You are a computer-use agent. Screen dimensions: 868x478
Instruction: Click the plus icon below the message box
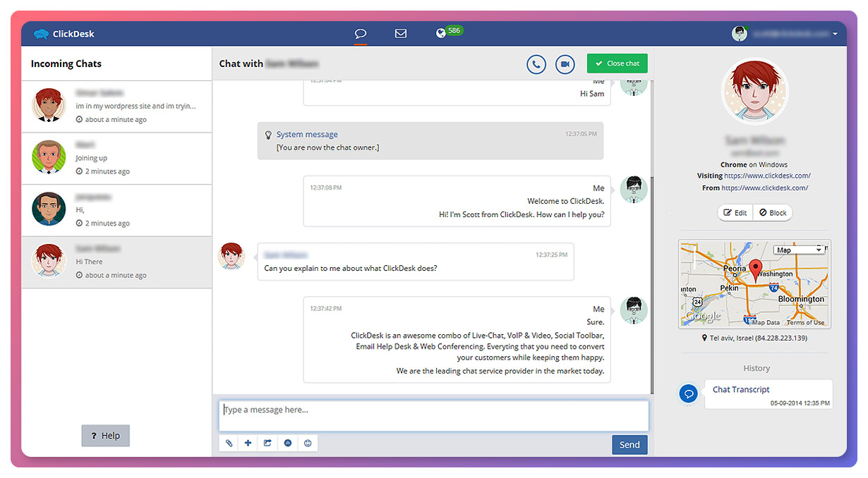click(248, 443)
